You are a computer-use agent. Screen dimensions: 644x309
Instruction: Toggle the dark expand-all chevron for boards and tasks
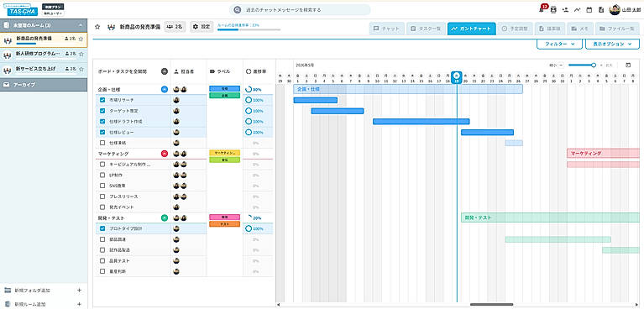point(165,71)
